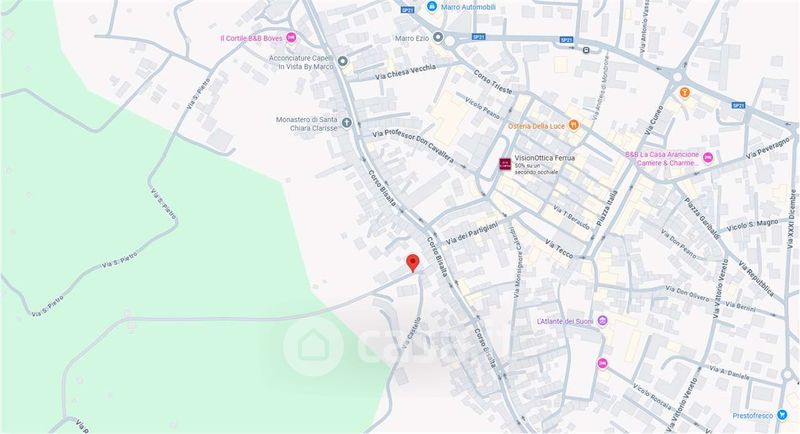
Task: Click the Osteria Della Luce restaurant icon
Action: click(573, 125)
